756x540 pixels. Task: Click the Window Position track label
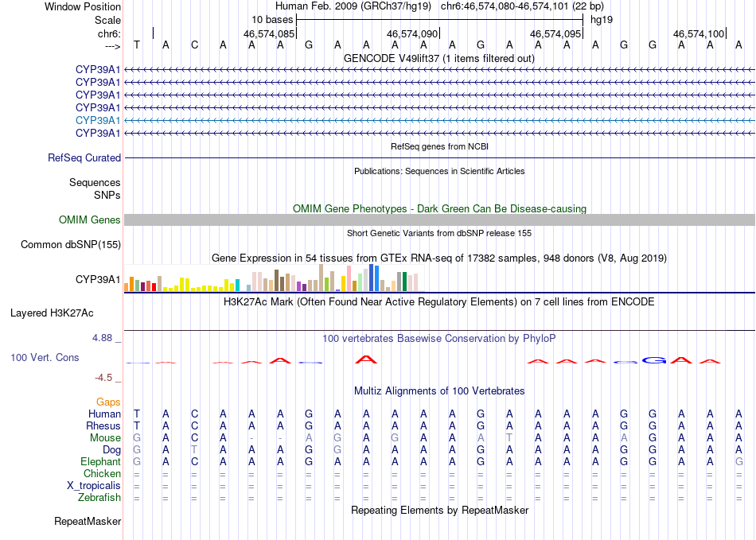tap(83, 6)
